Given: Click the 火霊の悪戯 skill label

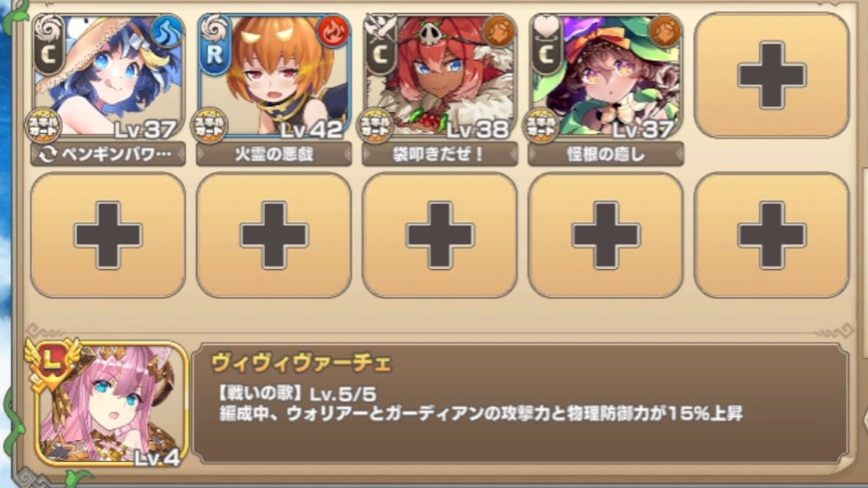Looking at the screenshot, I should coord(274,154).
